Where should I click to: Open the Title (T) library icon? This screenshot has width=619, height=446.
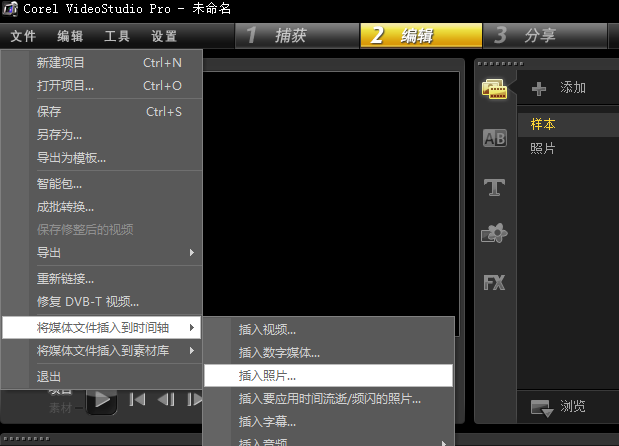click(x=494, y=187)
